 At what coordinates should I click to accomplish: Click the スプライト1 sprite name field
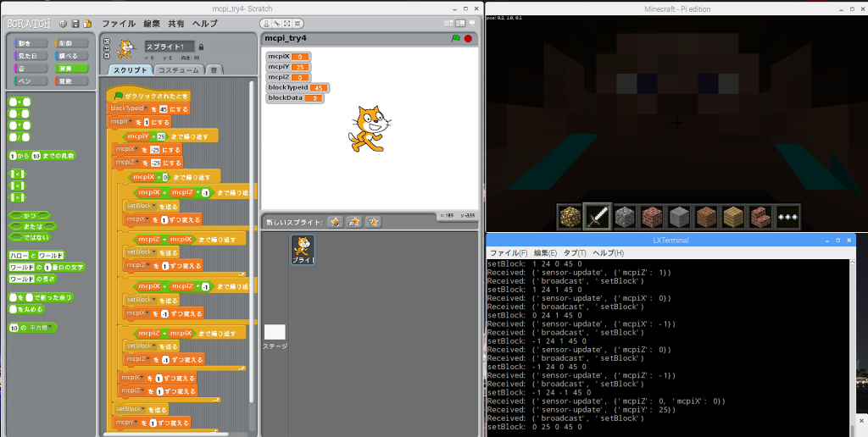[170, 47]
